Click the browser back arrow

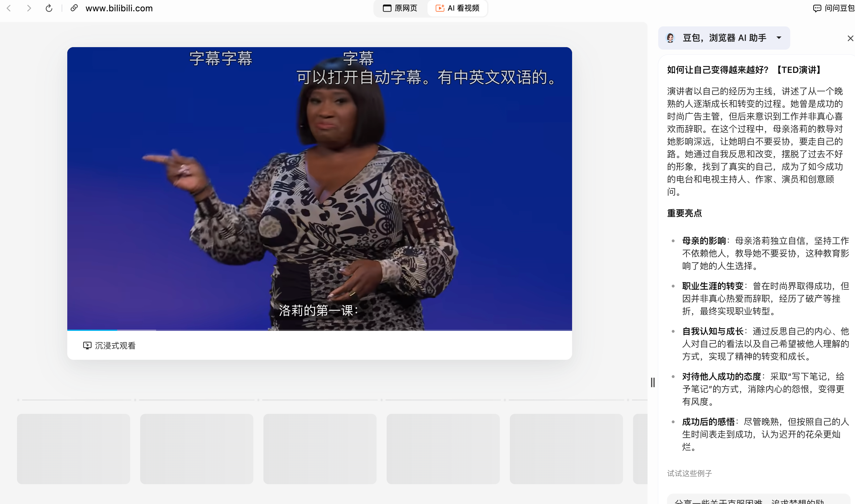pos(9,8)
